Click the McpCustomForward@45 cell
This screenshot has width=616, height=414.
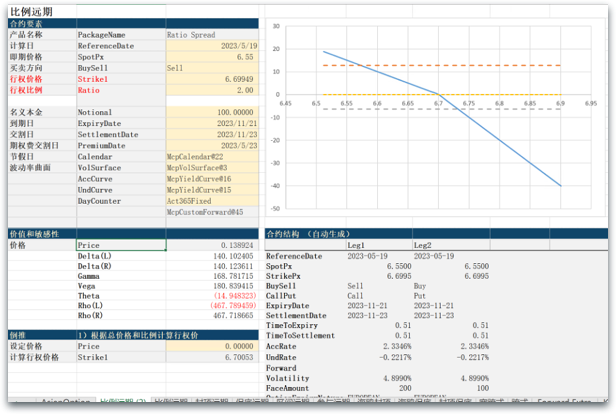pos(210,212)
